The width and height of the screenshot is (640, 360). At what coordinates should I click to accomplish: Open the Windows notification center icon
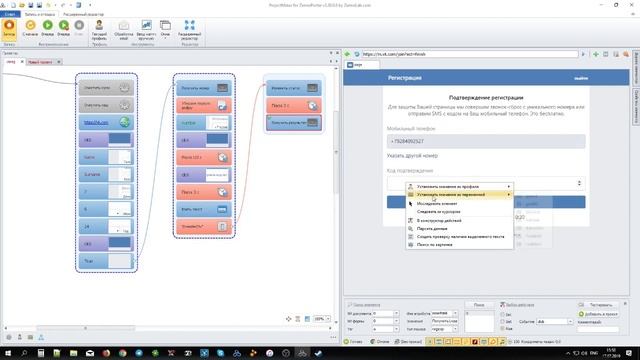pos(630,353)
